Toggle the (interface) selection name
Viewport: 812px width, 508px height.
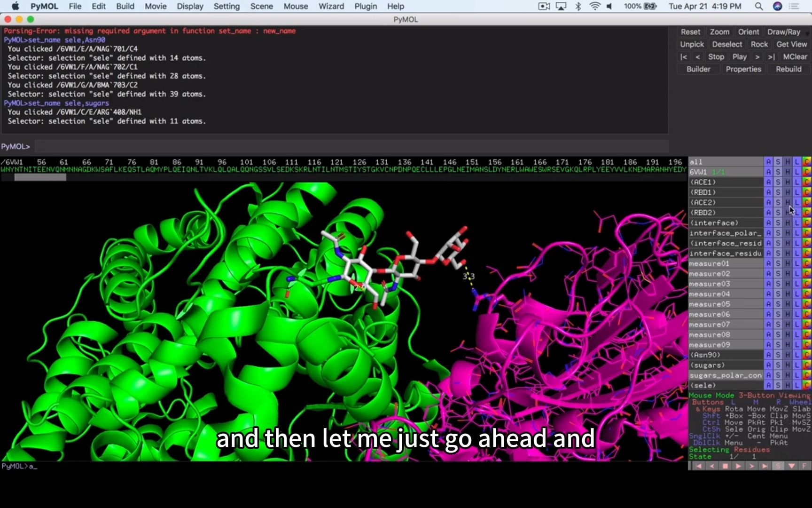pos(726,222)
